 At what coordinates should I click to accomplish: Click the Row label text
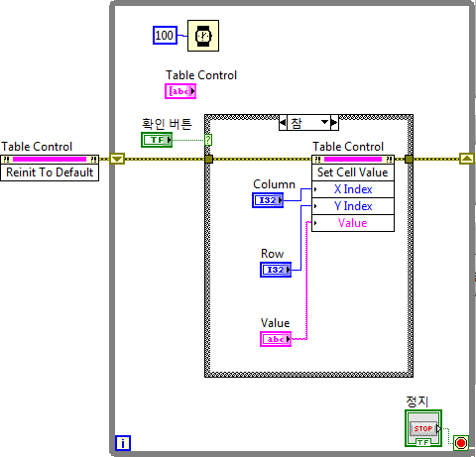click(x=272, y=254)
